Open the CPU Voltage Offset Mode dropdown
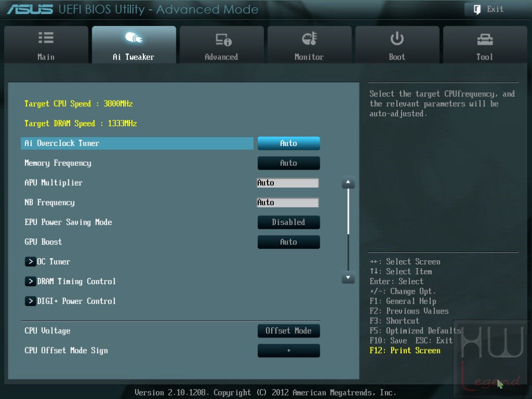The height and width of the screenshot is (399, 532). tap(289, 331)
